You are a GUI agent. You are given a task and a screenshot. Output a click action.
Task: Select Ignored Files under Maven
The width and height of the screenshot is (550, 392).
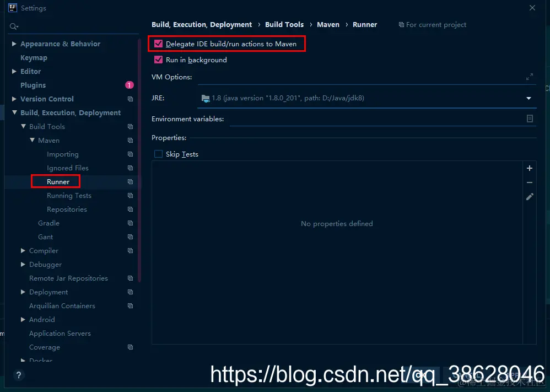click(68, 168)
